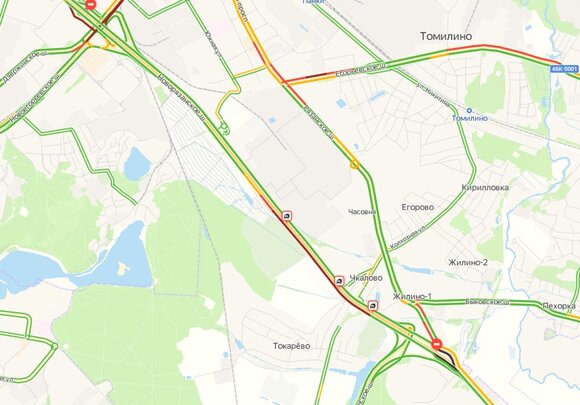Click the Часовня label
This screenshot has width=580, height=405.
pos(362,212)
